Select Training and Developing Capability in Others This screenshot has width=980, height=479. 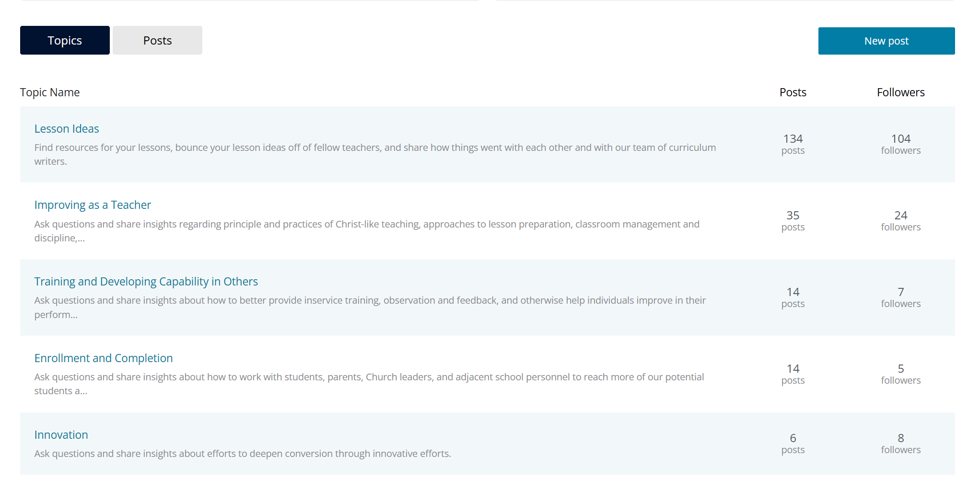(x=146, y=282)
